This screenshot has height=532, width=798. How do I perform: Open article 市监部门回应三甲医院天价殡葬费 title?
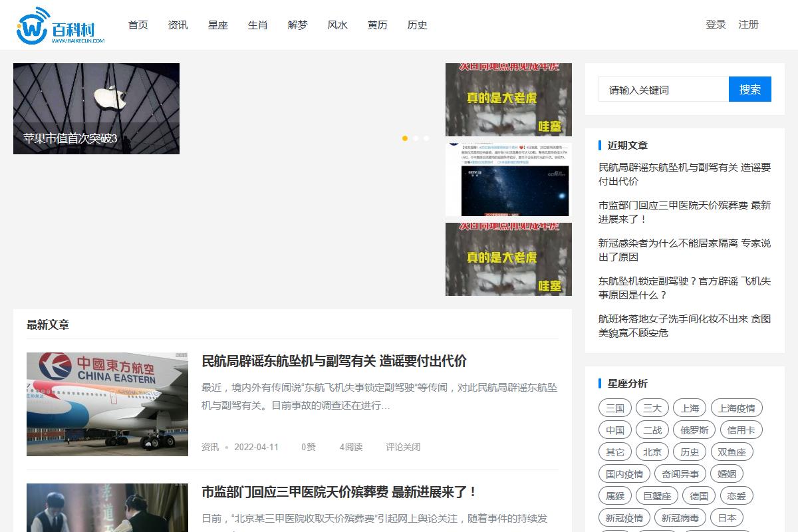coord(339,492)
